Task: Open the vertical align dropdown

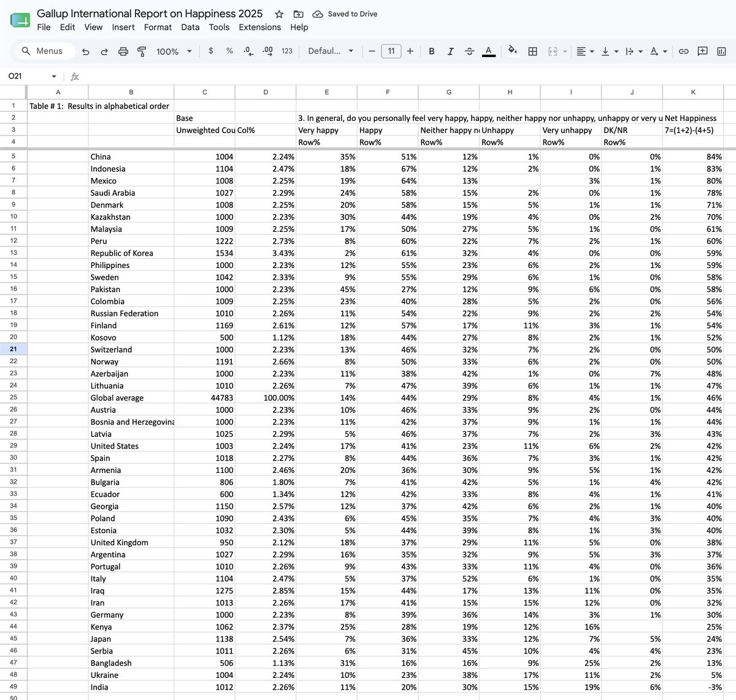Action: pyautogui.click(x=609, y=52)
